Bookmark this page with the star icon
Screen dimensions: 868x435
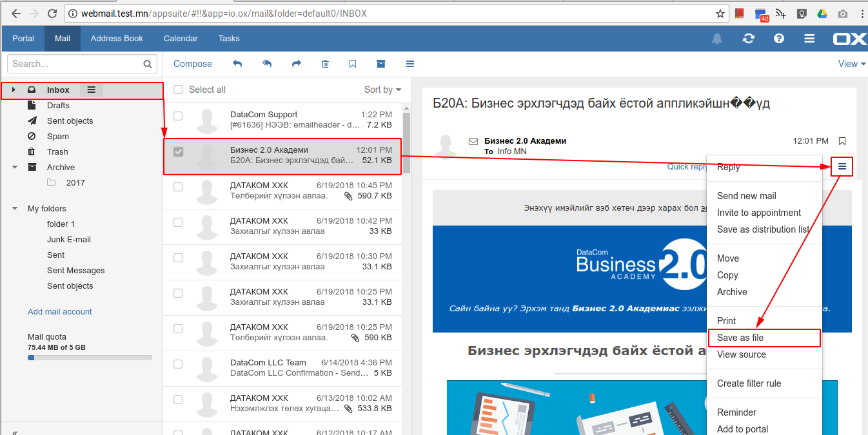(x=720, y=13)
